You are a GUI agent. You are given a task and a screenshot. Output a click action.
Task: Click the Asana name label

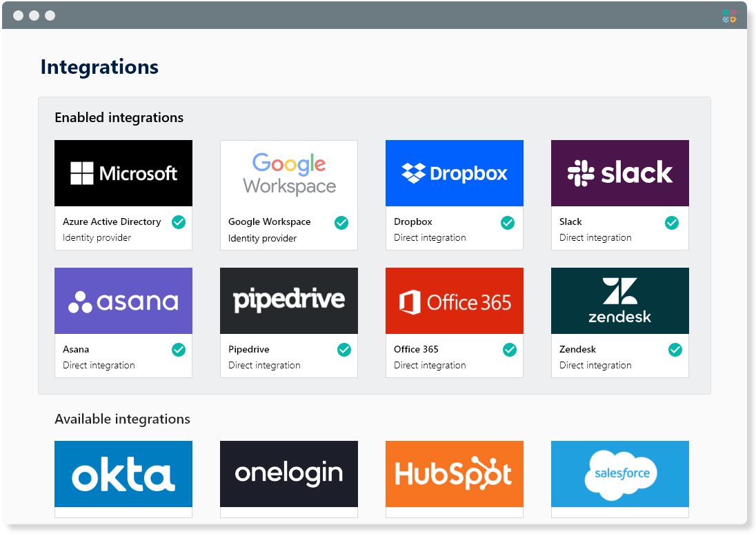tap(76, 349)
